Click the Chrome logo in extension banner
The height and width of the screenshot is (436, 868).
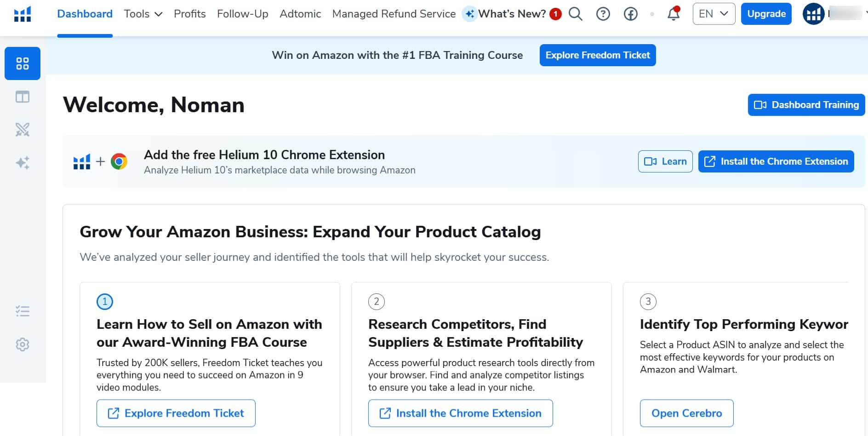point(119,161)
